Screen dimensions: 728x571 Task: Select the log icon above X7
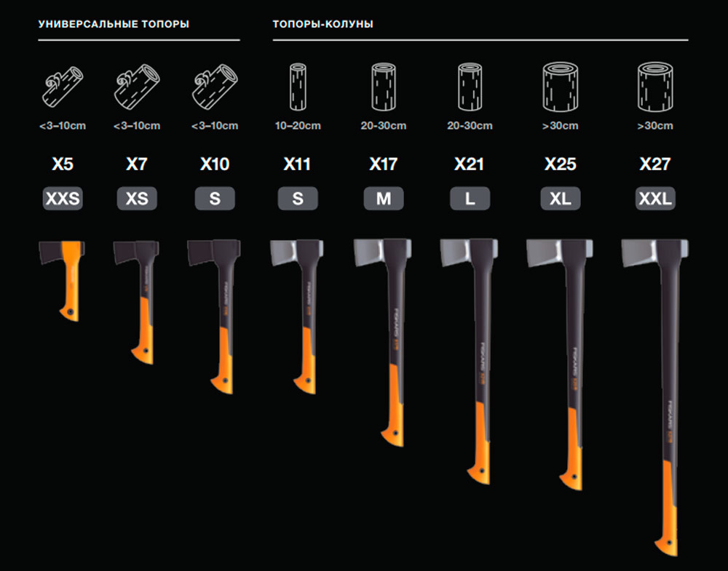137,87
